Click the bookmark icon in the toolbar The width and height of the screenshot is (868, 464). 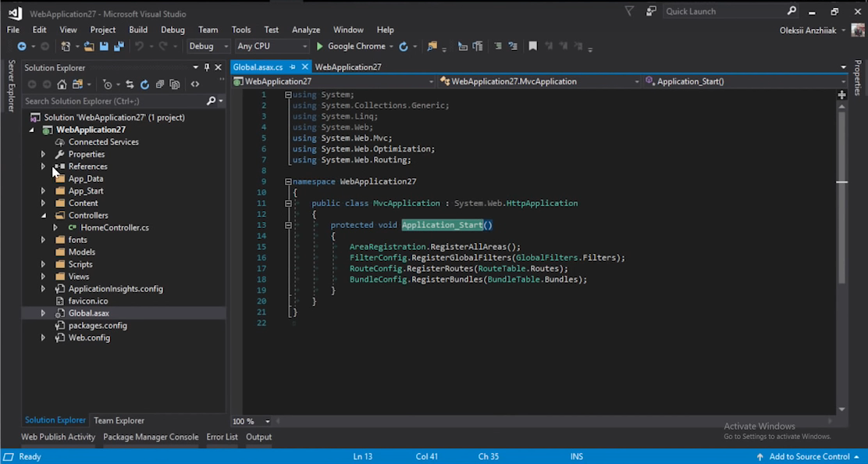[x=532, y=47]
